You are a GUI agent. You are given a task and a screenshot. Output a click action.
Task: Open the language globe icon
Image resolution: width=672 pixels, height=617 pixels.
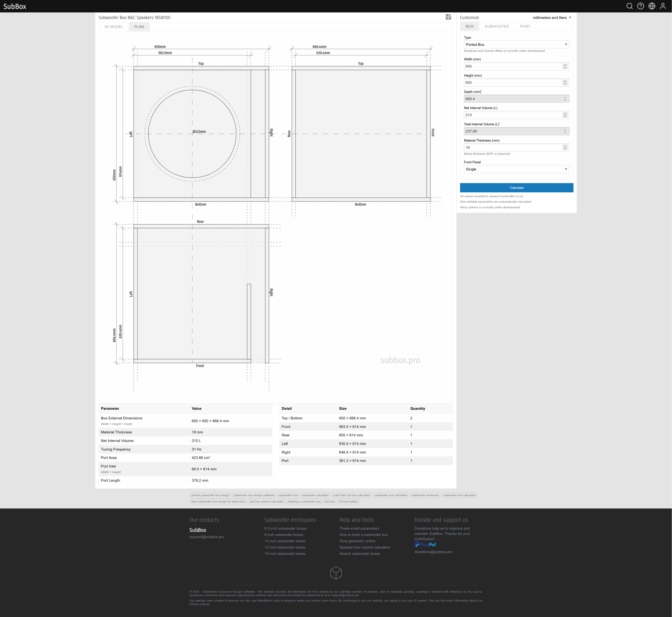click(x=652, y=6)
